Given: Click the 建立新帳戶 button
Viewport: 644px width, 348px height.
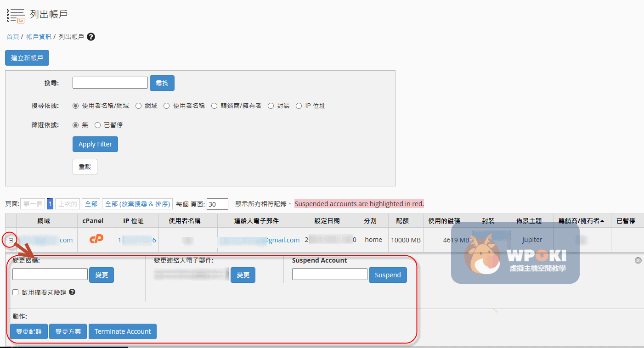Looking at the screenshot, I should pos(27,58).
